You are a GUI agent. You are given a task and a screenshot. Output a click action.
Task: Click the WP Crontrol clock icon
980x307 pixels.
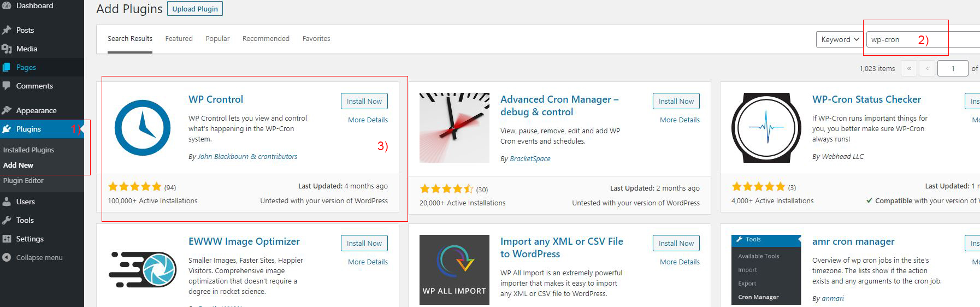(x=143, y=128)
